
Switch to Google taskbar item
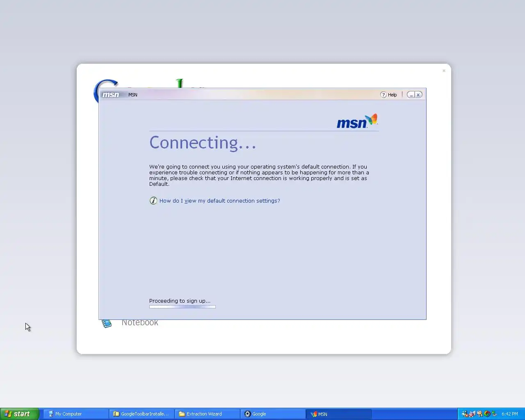pyautogui.click(x=273, y=414)
